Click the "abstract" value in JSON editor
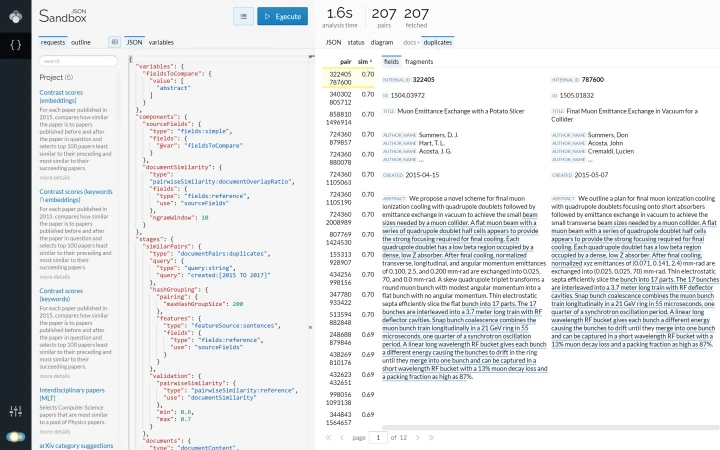Image resolution: width=720 pixels, height=450 pixels. click(x=173, y=88)
